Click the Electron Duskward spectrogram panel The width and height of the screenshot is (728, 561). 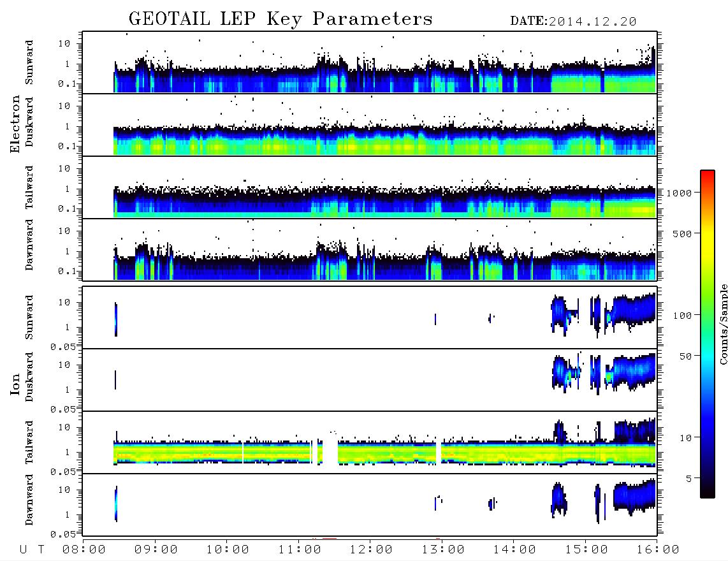click(370, 125)
